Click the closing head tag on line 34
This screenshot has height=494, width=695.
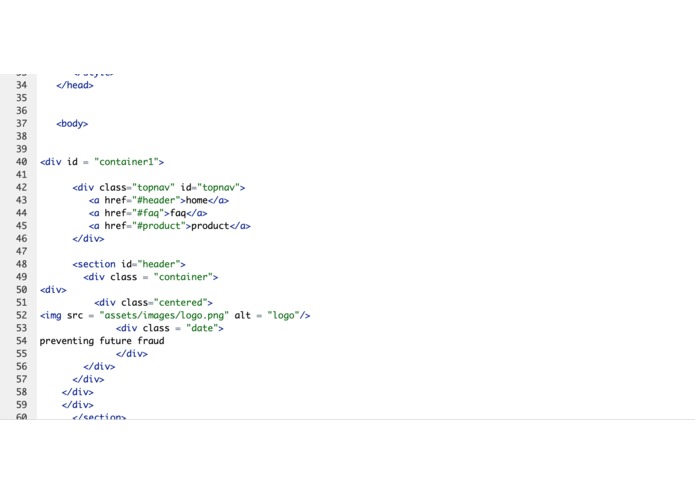(x=75, y=85)
